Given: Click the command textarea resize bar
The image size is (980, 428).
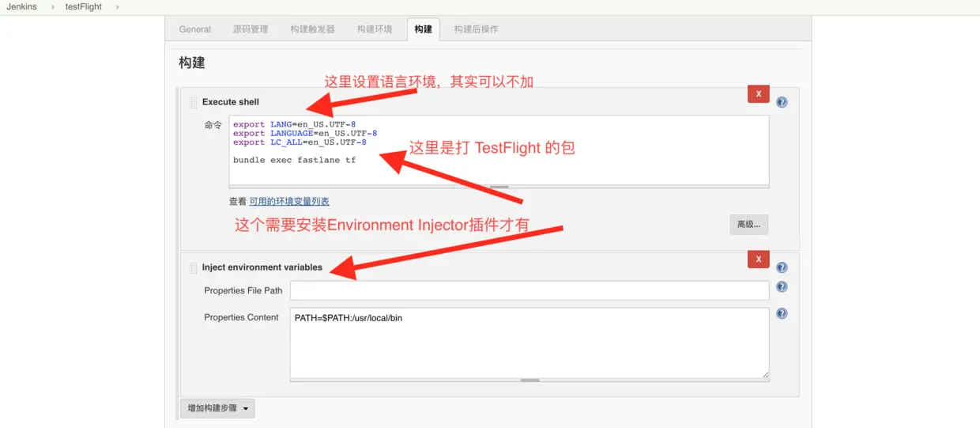Looking at the screenshot, I should 499,187.
